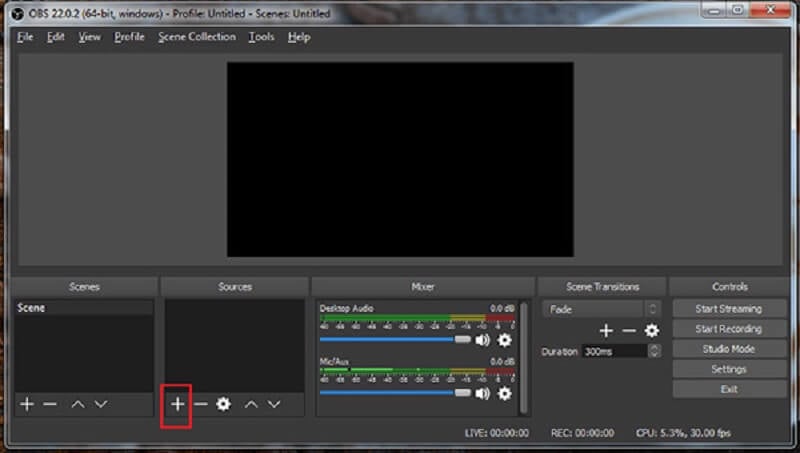Screen dimensions: 800x453
Task: Add a new source with the plus icon
Action: (177, 404)
